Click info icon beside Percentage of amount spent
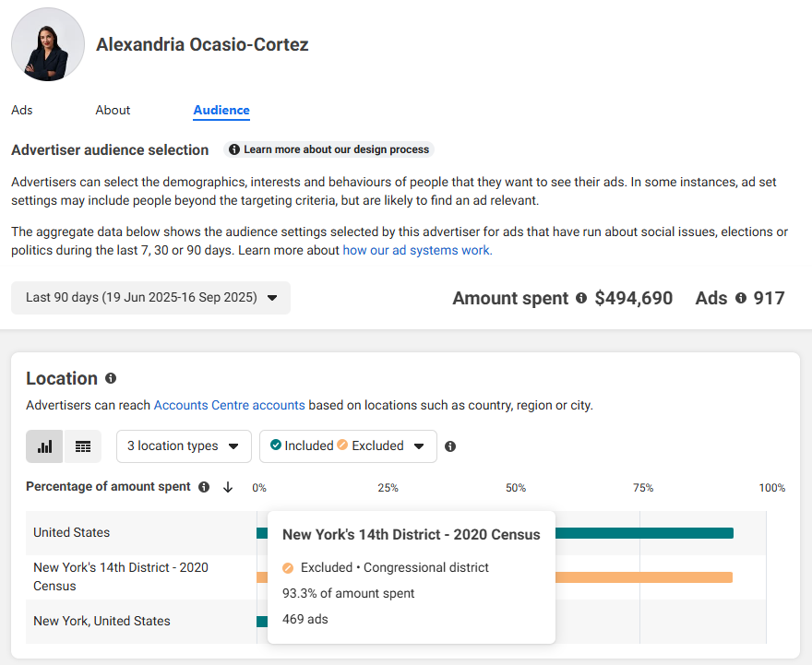 point(204,487)
